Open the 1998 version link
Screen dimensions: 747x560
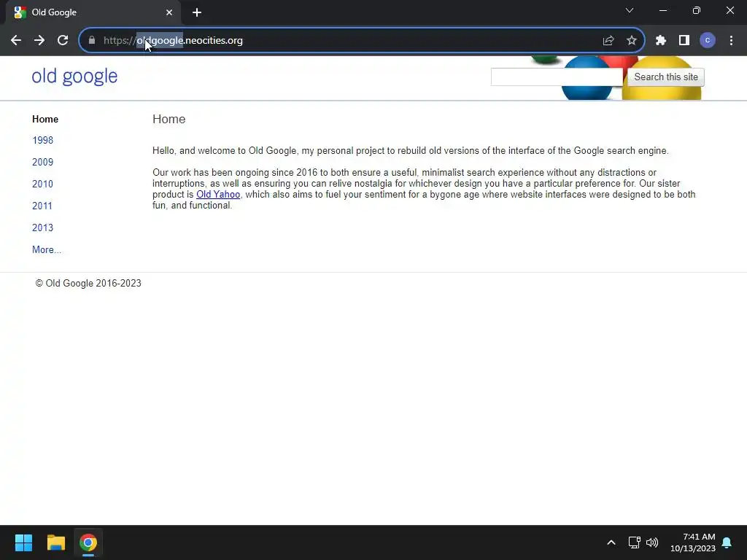pos(43,141)
